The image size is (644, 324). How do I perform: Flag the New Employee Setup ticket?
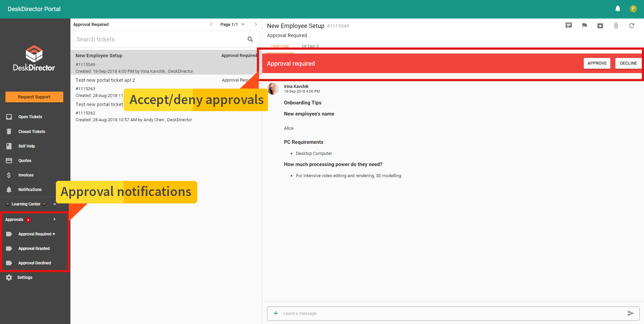coord(584,25)
